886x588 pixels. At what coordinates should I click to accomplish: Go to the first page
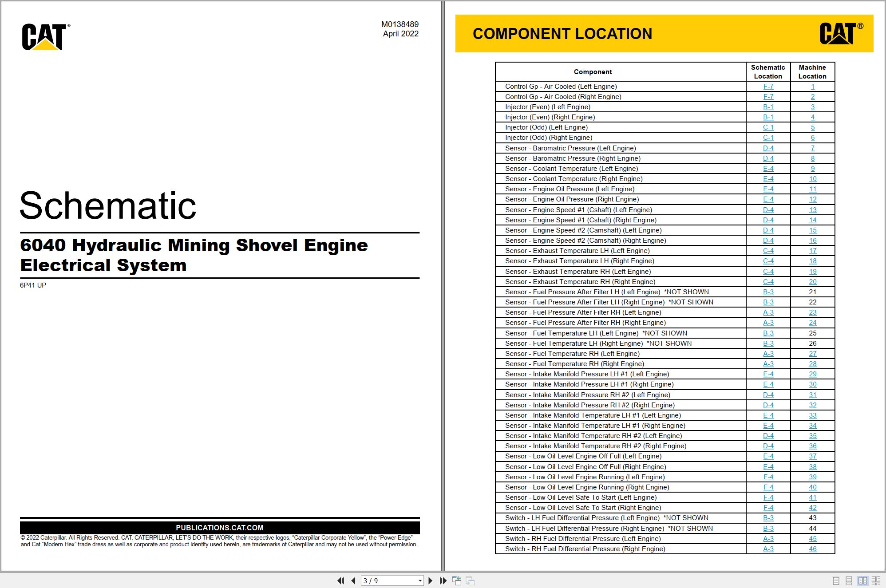(340, 580)
